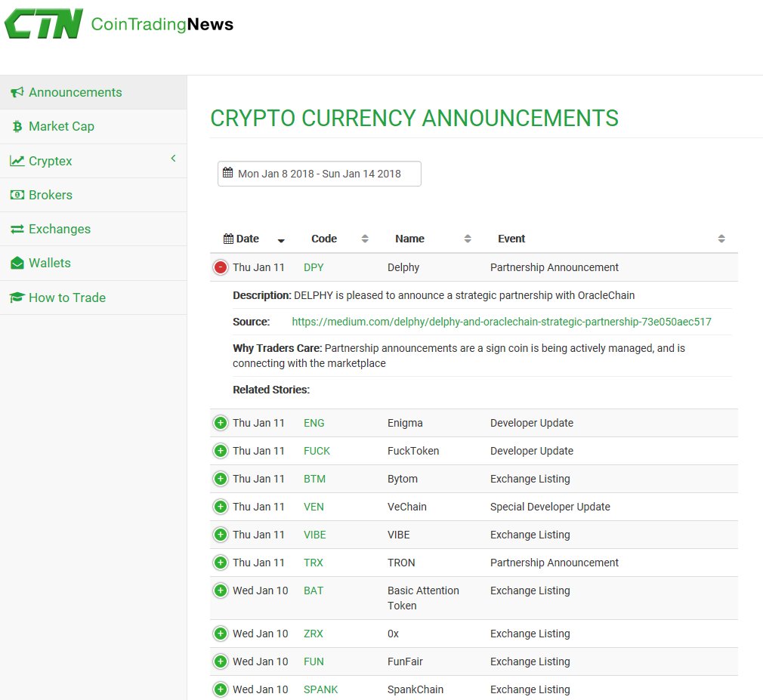Click Exchange Listing in SpankChain row
This screenshot has width=763, height=700.
530,689
